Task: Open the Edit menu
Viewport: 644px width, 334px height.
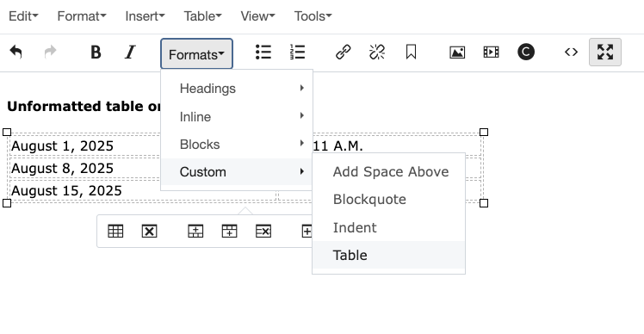Action: (23, 16)
